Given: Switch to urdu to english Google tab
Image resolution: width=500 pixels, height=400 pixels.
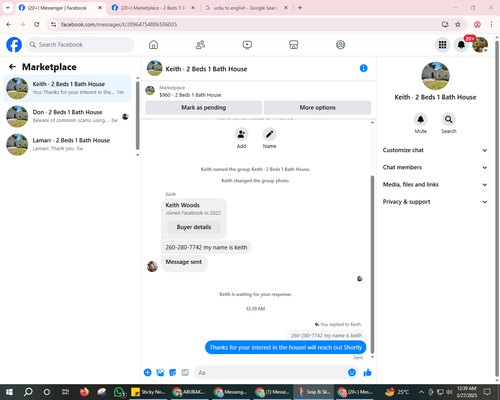Looking at the screenshot, I should pyautogui.click(x=246, y=8).
